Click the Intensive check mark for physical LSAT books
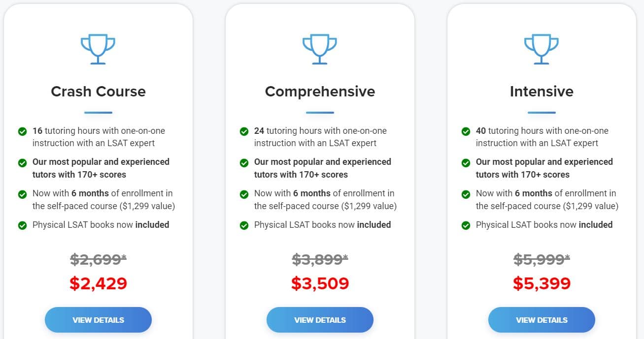 click(x=466, y=225)
